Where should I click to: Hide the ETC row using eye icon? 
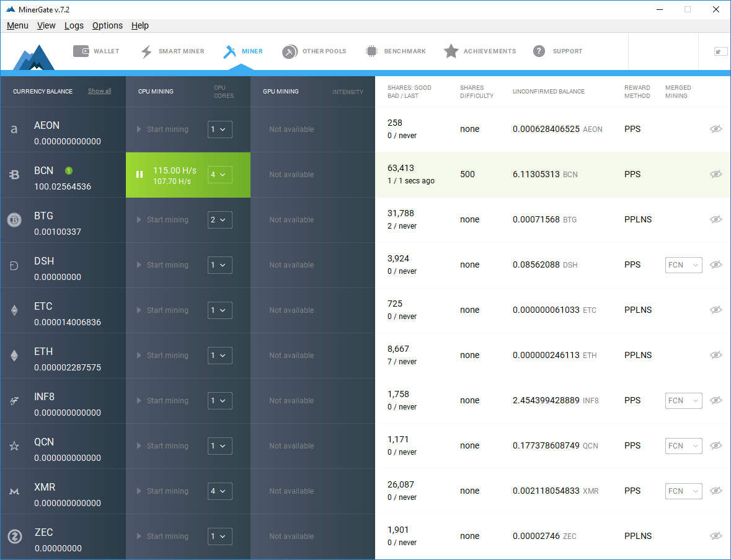pos(716,310)
